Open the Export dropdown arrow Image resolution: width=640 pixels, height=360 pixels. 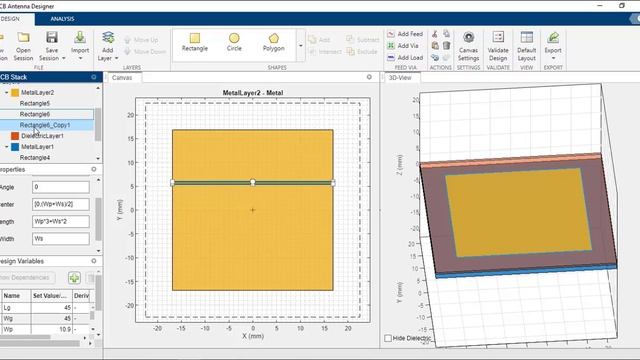[x=553, y=58]
